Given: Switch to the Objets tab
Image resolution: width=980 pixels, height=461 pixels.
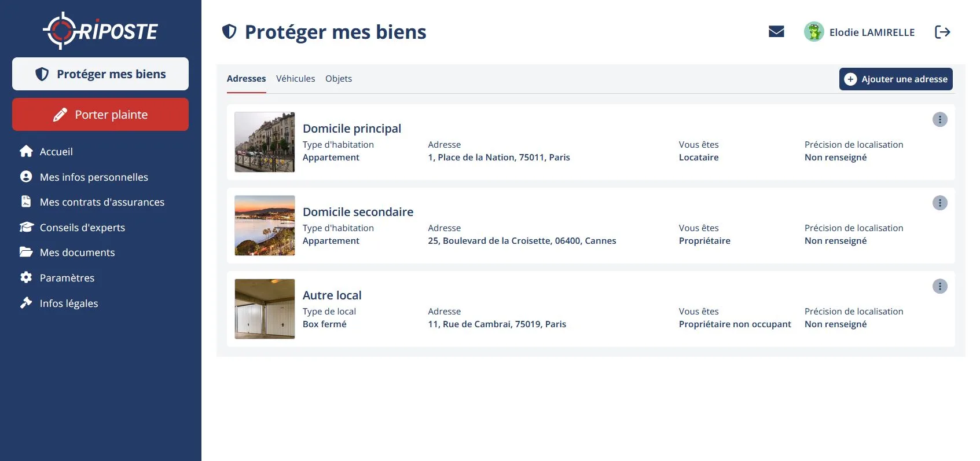Looking at the screenshot, I should (339, 79).
